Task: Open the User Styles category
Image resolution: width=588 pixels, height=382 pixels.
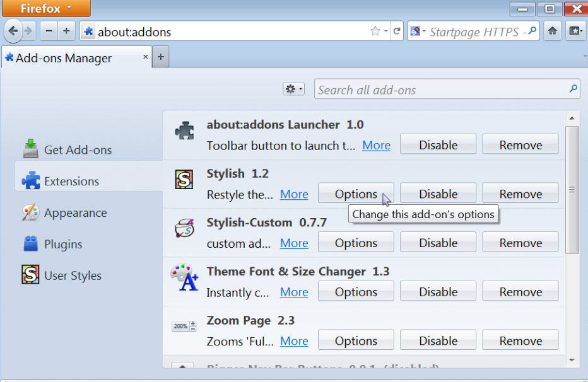Action: 72,276
